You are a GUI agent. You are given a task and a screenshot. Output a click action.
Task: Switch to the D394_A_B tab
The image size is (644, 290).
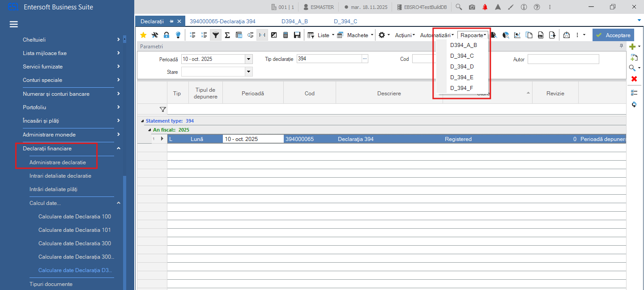point(294,21)
